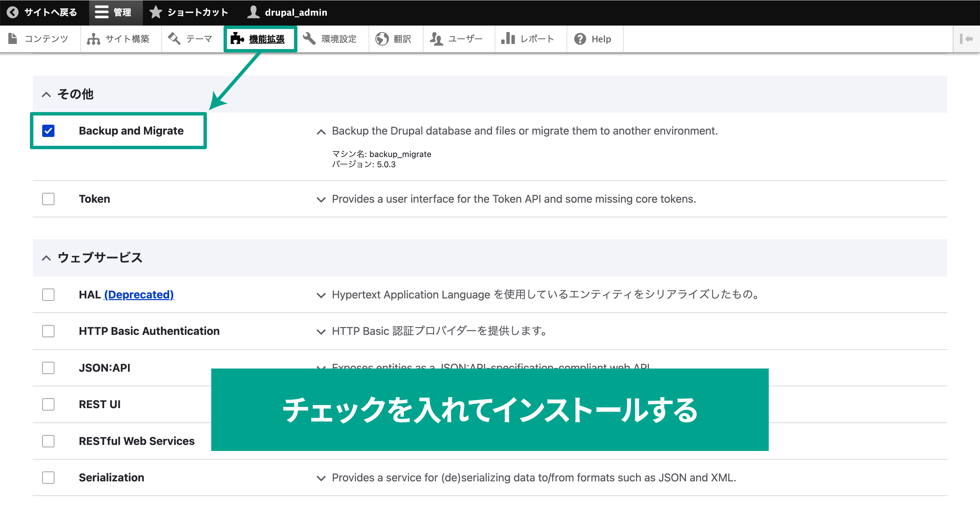The height and width of the screenshot is (511, 980).
Task: Toggle the Token module checkbox
Action: click(x=49, y=199)
